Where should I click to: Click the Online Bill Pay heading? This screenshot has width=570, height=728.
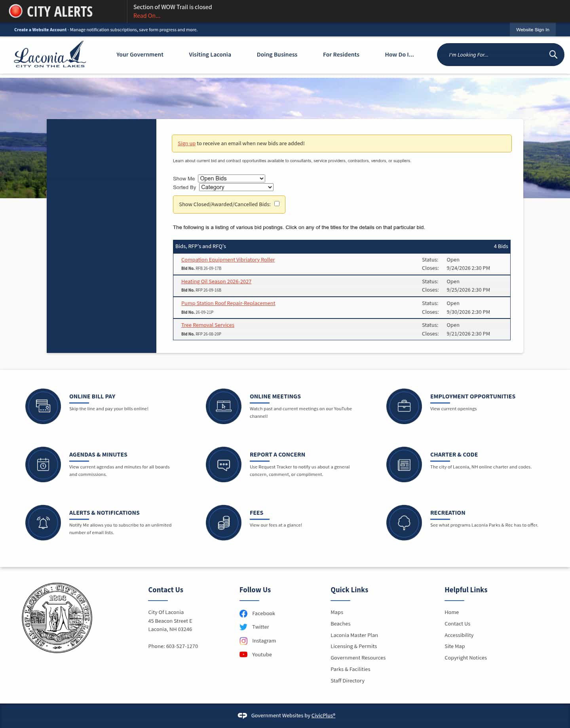pyautogui.click(x=92, y=396)
